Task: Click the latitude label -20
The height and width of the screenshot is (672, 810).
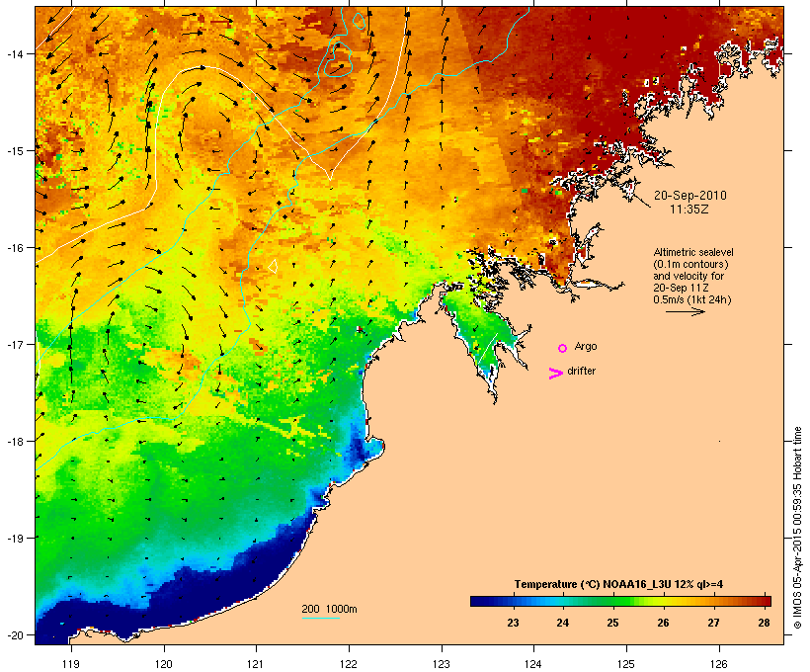Action: pos(15,635)
